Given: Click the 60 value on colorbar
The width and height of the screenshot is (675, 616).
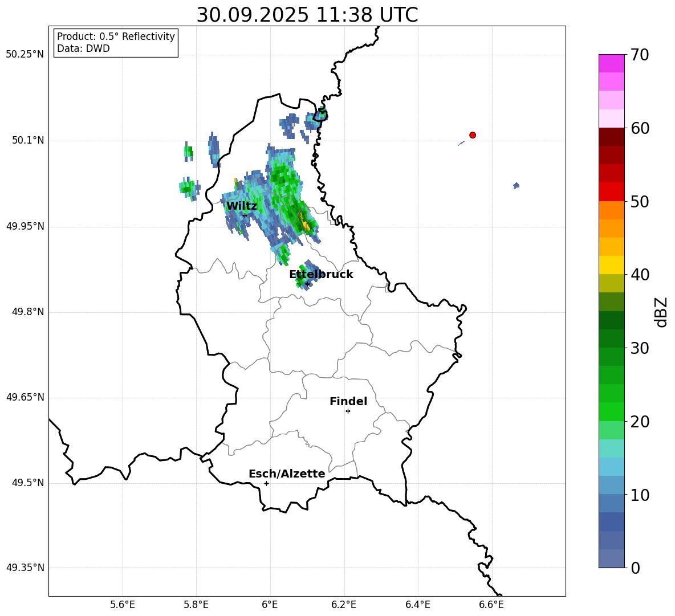Looking at the screenshot, I should pos(640,128).
